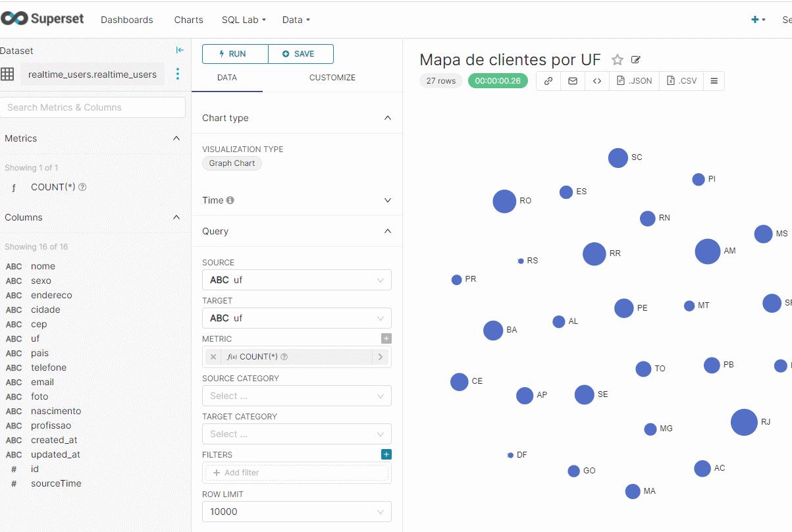Download results as .CSV
792x532 pixels.
tap(681, 81)
